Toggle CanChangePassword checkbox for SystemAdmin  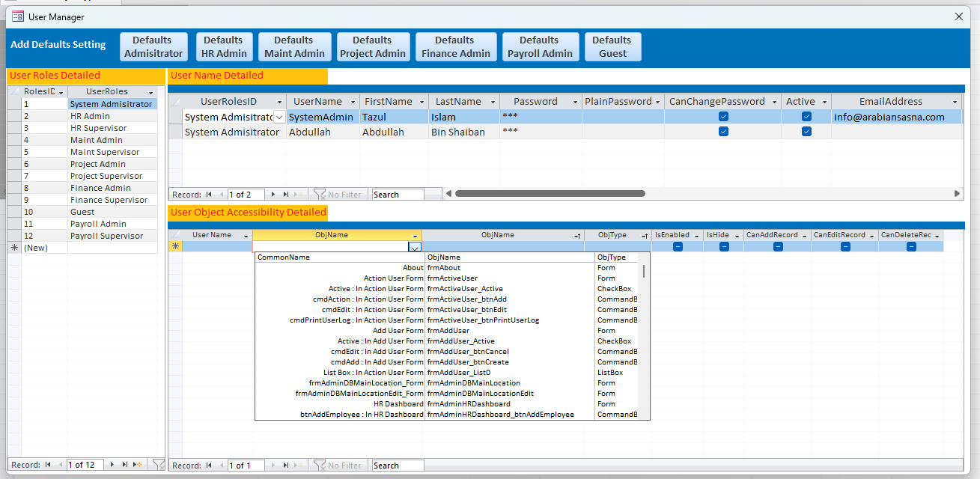[x=723, y=117]
